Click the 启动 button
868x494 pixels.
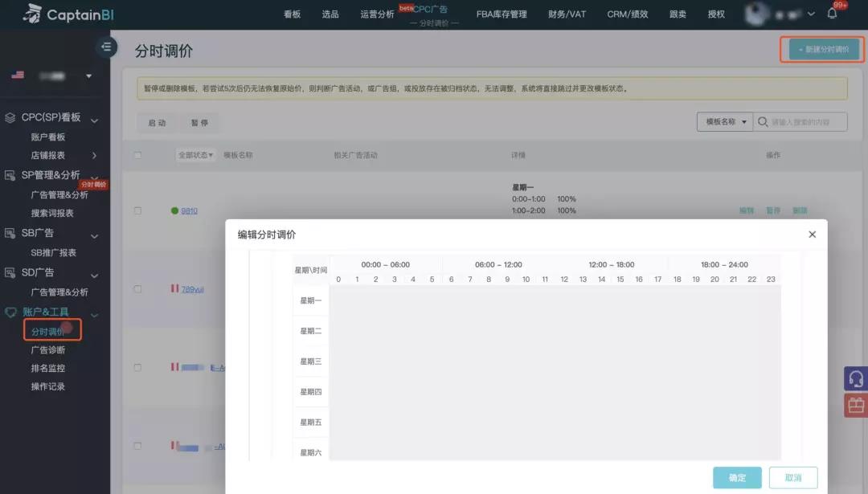157,123
